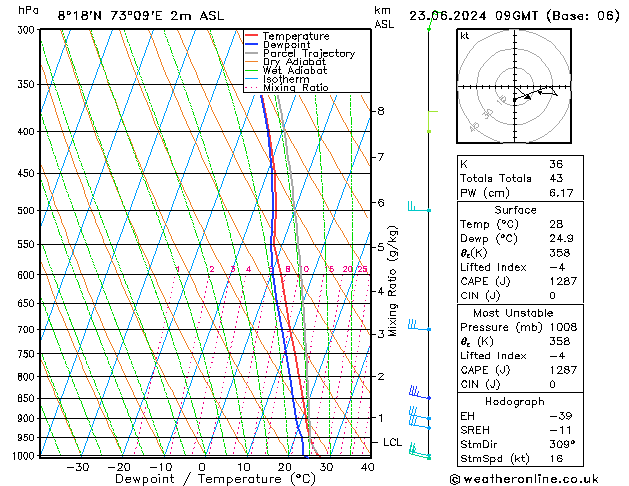Click the Totals Totals value 43
Viewport: 629px width, 486px height.
point(556,178)
